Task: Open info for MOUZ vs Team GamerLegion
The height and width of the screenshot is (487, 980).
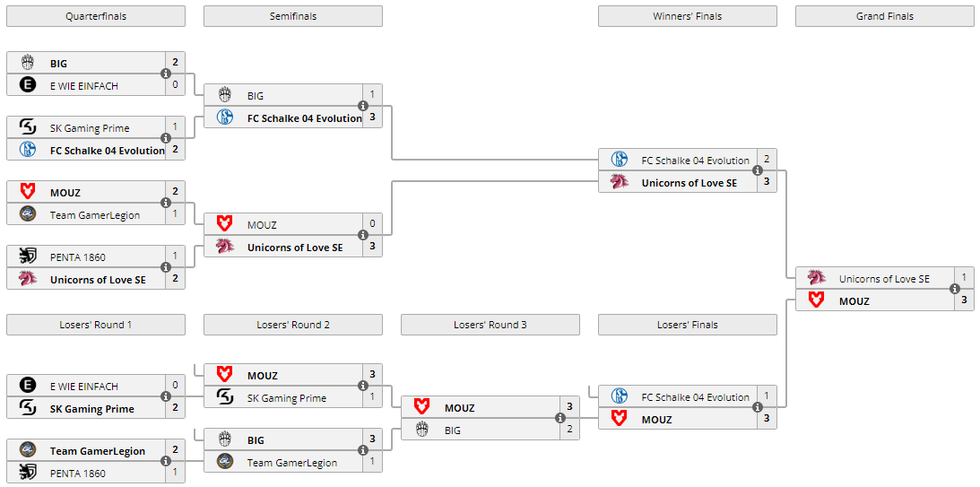Action: click(166, 204)
